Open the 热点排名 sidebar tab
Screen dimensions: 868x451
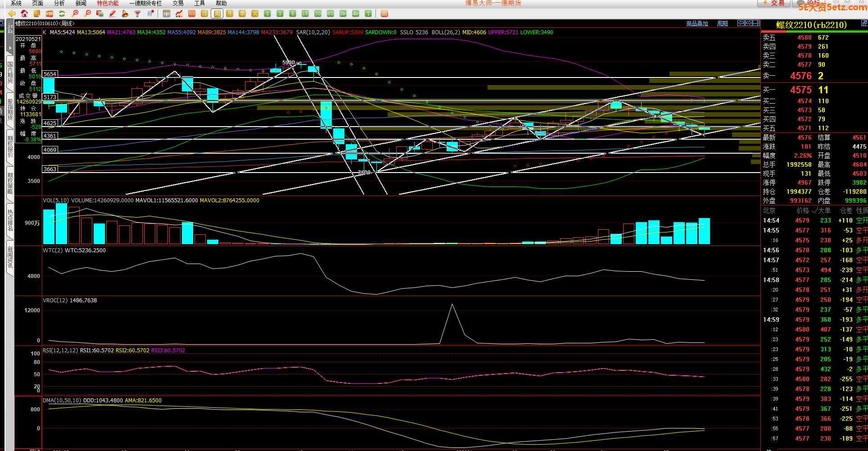[x=10, y=220]
